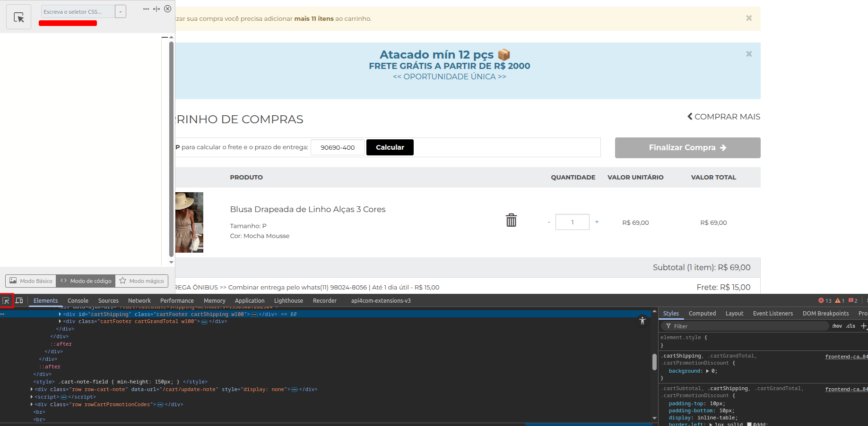Open the api4com-extensions-v3 tab
The width and height of the screenshot is (868, 426).
[381, 301]
